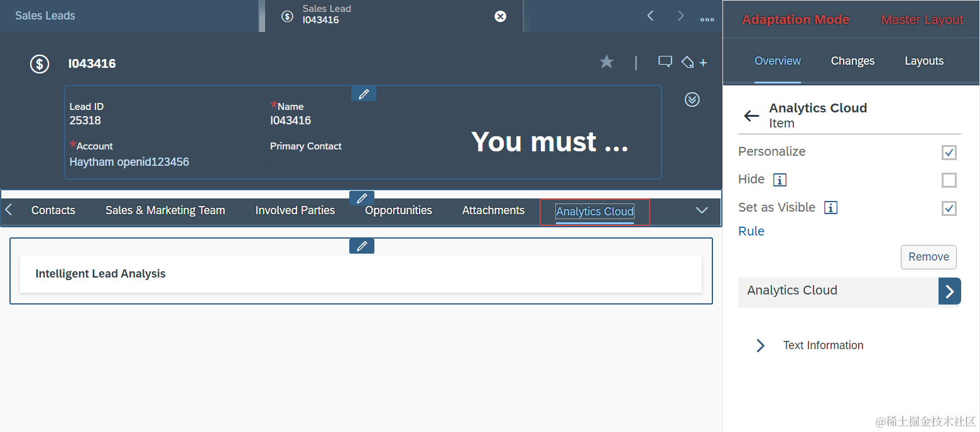Expand header with double-chevron down icon
This screenshot has width=980, height=432.
point(692,99)
